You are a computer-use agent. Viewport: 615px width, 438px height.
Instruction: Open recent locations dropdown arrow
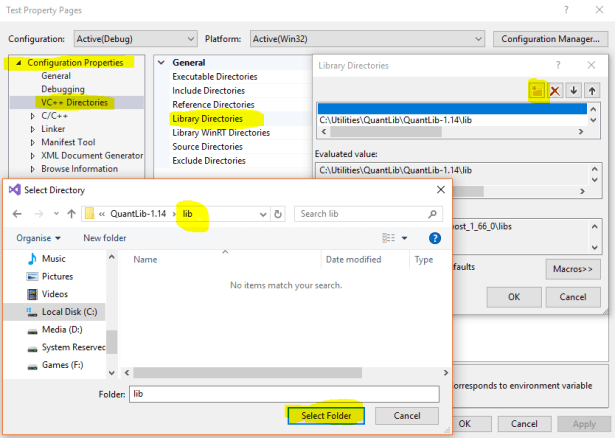click(x=56, y=214)
